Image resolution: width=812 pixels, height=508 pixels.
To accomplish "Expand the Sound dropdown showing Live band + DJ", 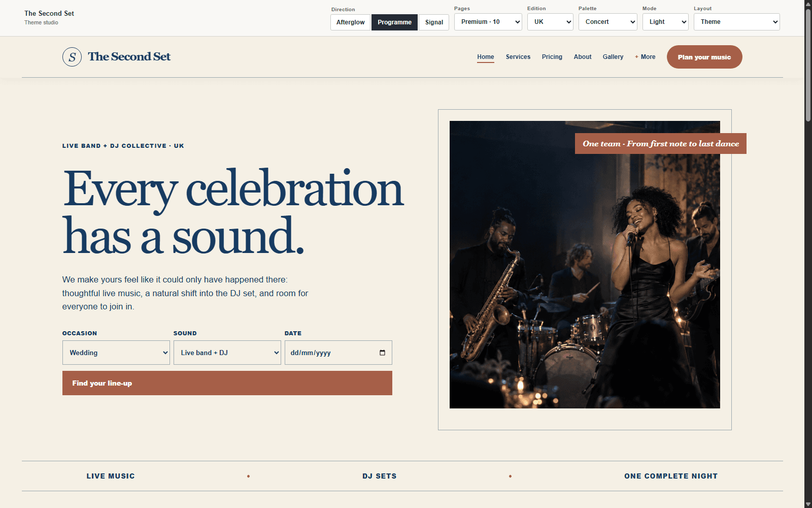I will [227, 353].
